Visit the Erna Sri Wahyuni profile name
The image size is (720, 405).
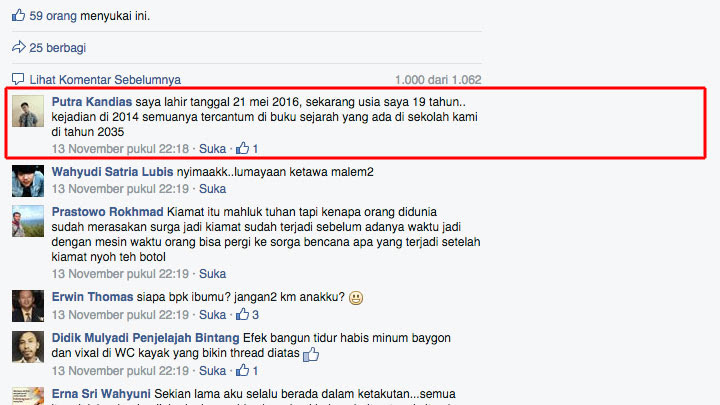pyautogui.click(x=101, y=394)
